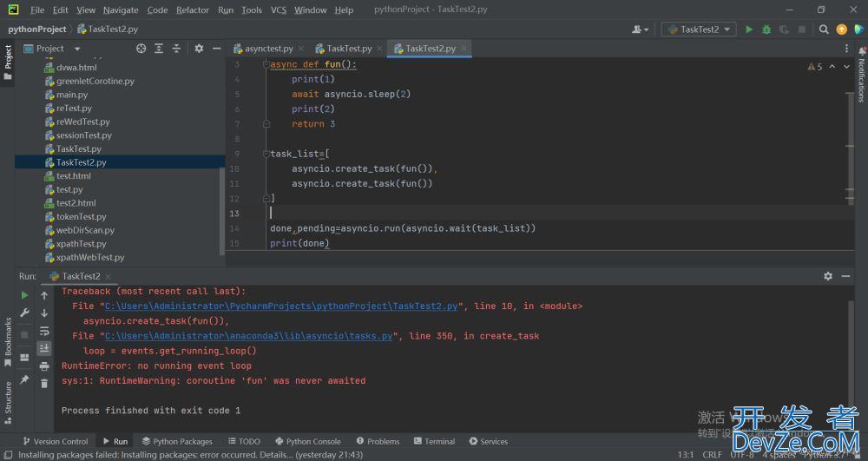Click Expand All in Project panel
868x461 pixels.
[159, 49]
